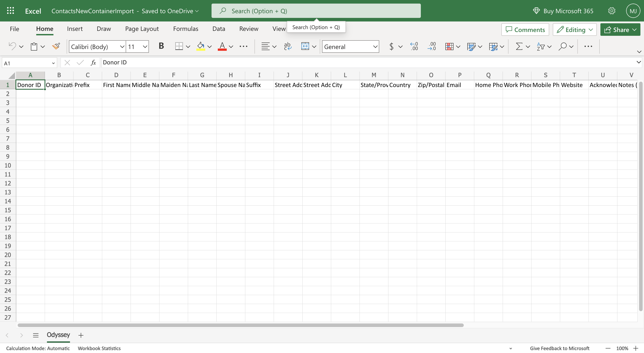644x353 pixels.
Task: Click the Comments button
Action: tap(525, 30)
